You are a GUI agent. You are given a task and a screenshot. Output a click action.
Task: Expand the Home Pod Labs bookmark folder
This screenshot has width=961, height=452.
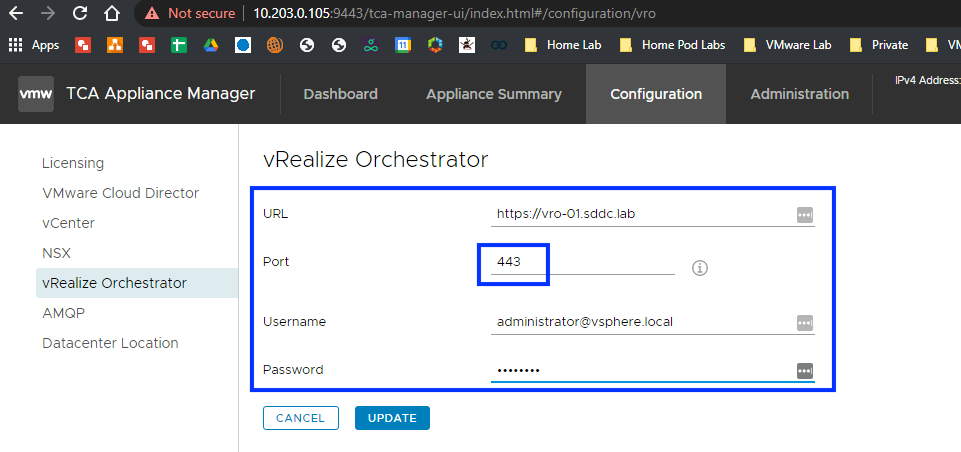(675, 45)
